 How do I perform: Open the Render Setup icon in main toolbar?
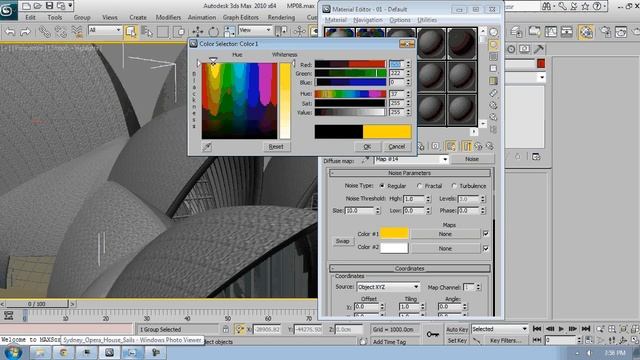(x=606, y=31)
